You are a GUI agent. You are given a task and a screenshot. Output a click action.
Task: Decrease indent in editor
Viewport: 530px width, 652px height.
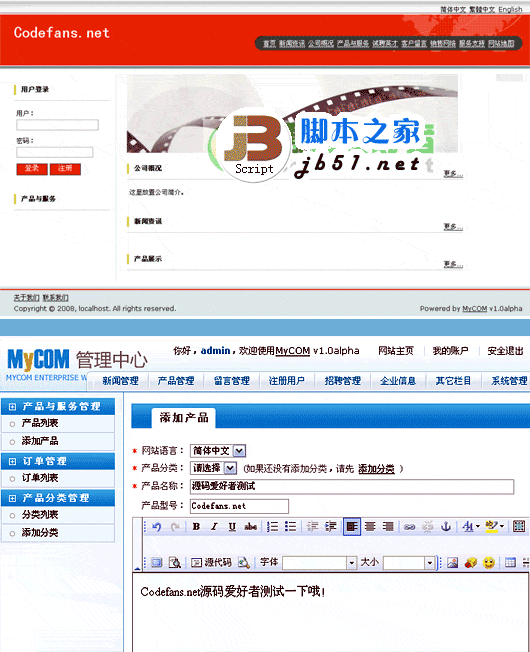312,527
